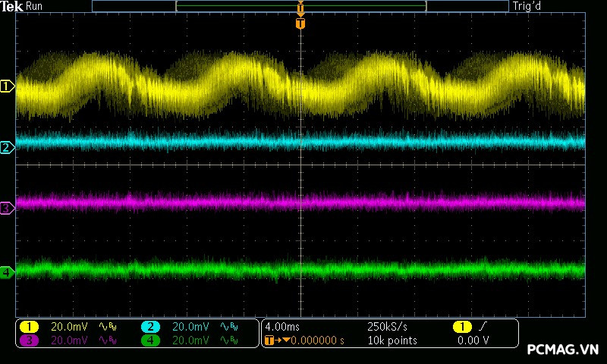The width and height of the screenshot is (607, 364).
Task: Click the magenta channel 3 ground marker
Action: tap(7, 207)
